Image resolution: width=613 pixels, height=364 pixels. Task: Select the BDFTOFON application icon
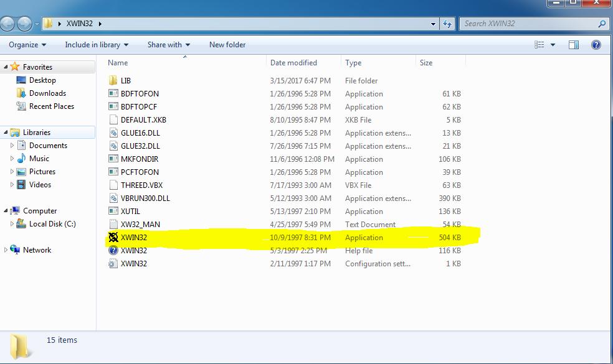[x=113, y=93]
